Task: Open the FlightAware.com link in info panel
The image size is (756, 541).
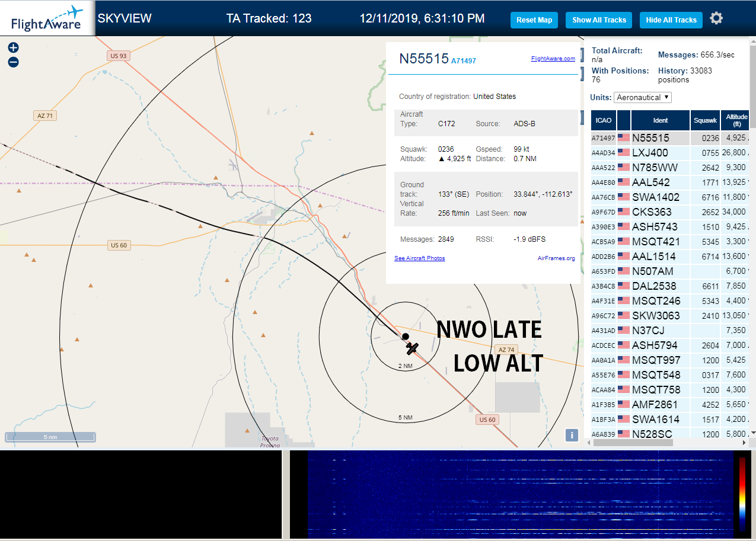Action: point(553,59)
